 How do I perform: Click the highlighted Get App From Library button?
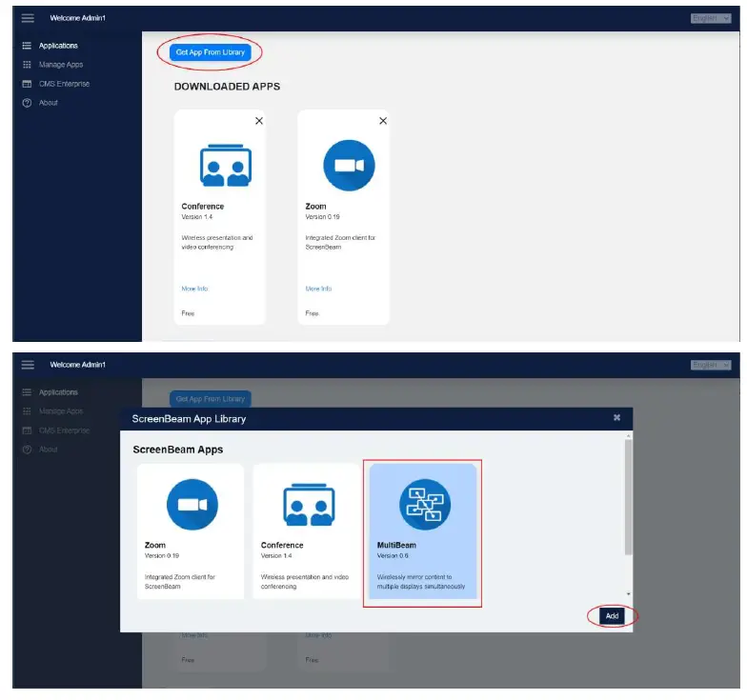pyautogui.click(x=210, y=52)
